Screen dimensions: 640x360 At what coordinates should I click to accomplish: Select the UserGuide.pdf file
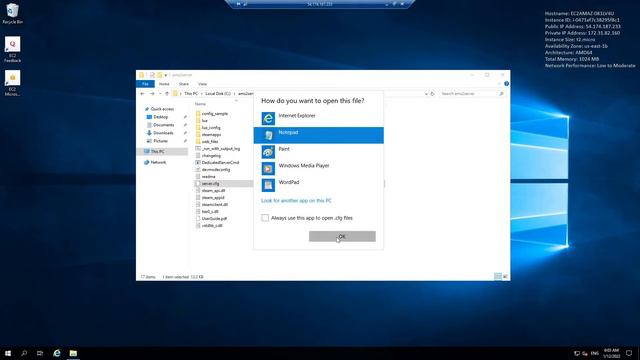click(x=214, y=218)
